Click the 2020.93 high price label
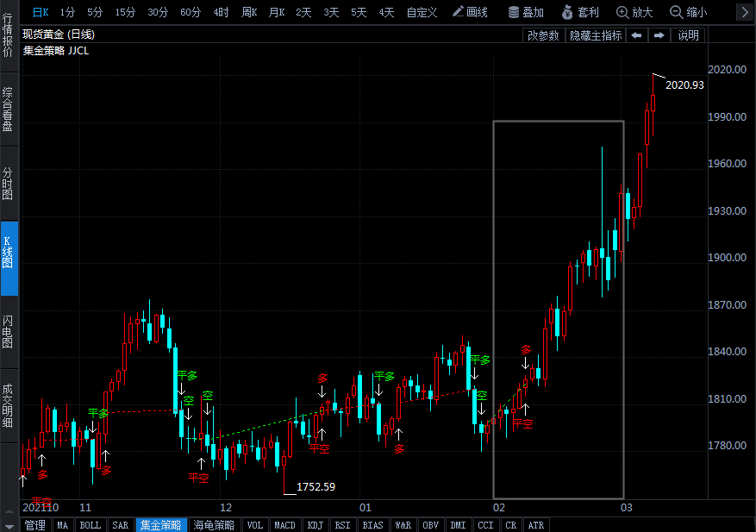756x532 pixels. tap(684, 85)
